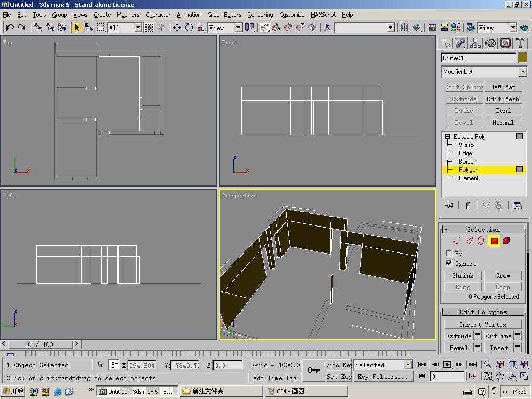532x399 pixels.
Task: Click the Outline button
Action: tap(498, 336)
